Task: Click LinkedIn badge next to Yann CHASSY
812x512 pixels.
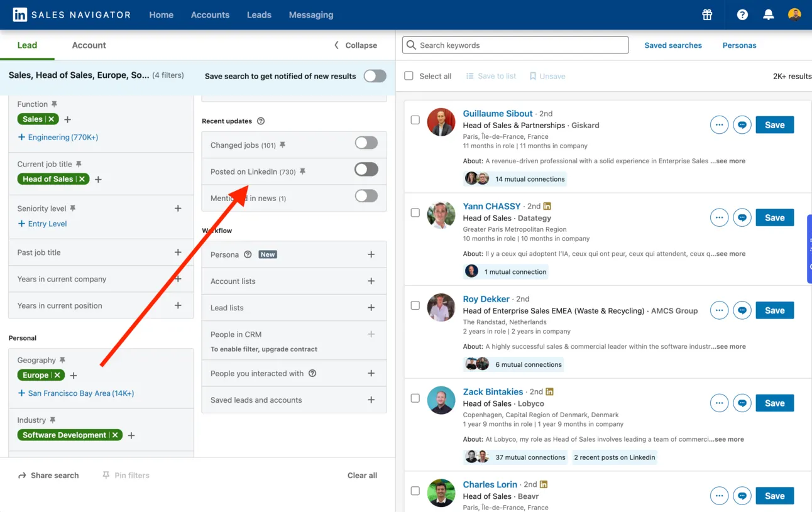Action: coord(547,206)
